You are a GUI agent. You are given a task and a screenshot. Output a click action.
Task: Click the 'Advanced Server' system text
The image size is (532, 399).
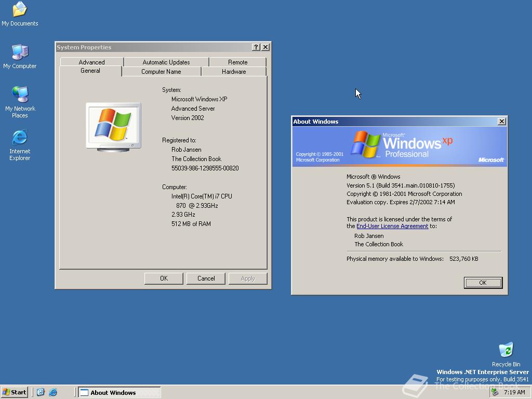click(193, 109)
